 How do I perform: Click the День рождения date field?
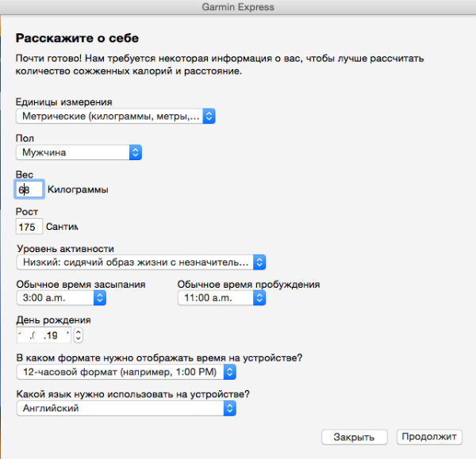(x=44, y=335)
